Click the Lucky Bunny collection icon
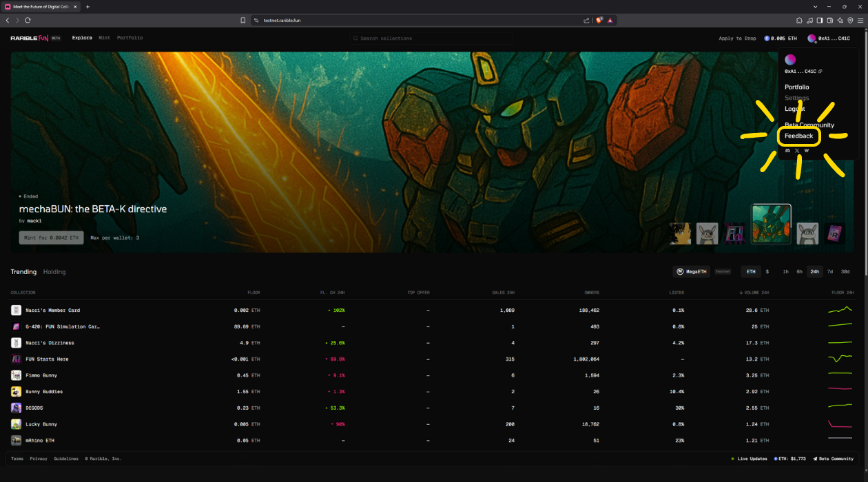The width and height of the screenshot is (868, 482). pyautogui.click(x=16, y=424)
